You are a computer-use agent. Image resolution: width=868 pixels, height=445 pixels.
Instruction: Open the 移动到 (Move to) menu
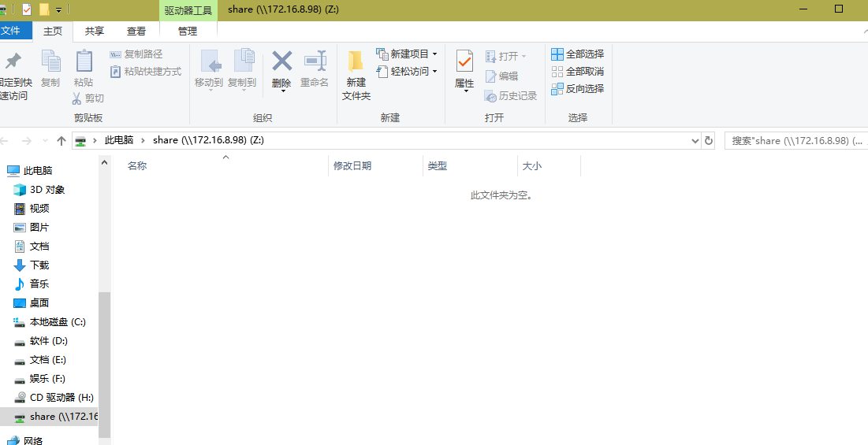(x=209, y=69)
